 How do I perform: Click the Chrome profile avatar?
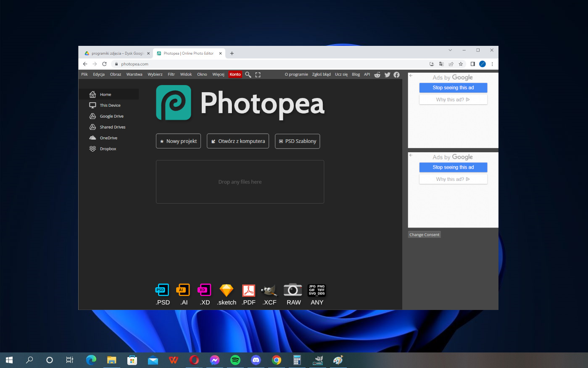[483, 64]
